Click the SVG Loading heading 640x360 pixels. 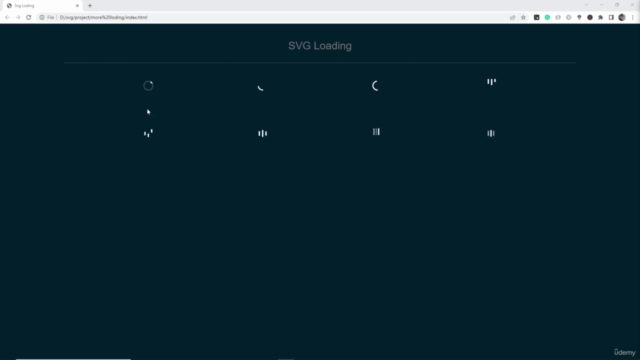(x=320, y=46)
